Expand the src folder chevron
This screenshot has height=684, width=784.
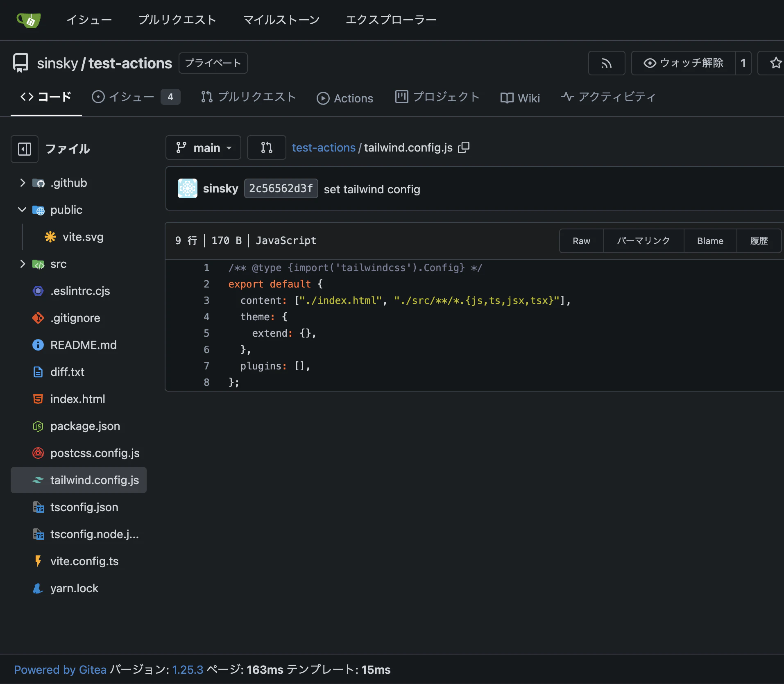[x=23, y=264]
